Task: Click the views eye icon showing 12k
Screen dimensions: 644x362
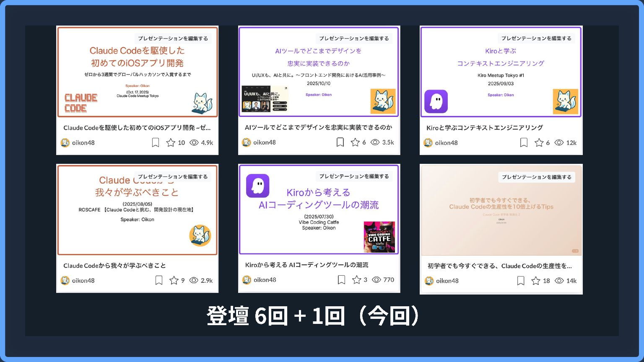Action: 559,143
